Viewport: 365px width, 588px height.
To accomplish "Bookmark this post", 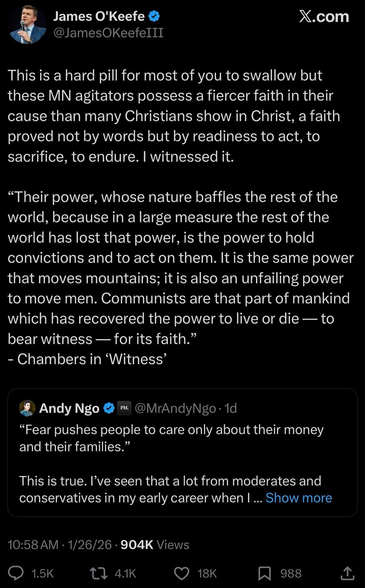I will pos(264,573).
